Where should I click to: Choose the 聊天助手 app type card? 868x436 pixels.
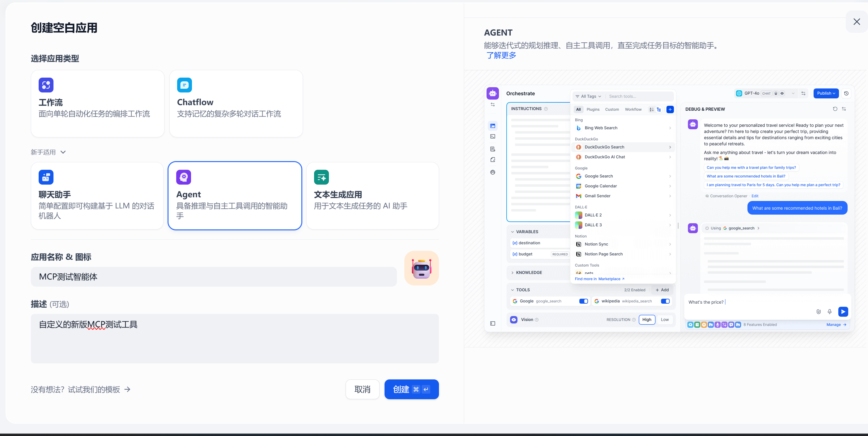coord(97,196)
